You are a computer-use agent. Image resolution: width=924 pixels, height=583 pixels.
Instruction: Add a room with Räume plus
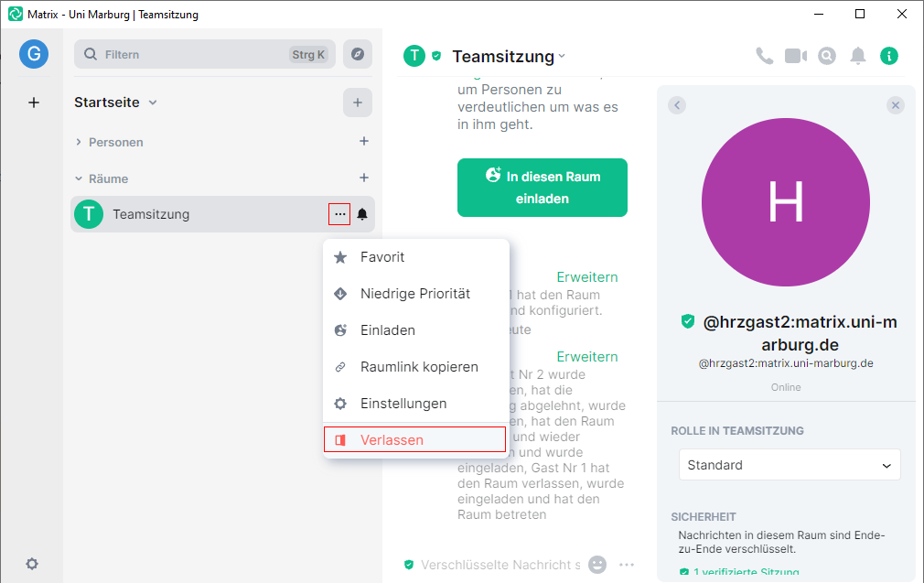[x=364, y=178]
